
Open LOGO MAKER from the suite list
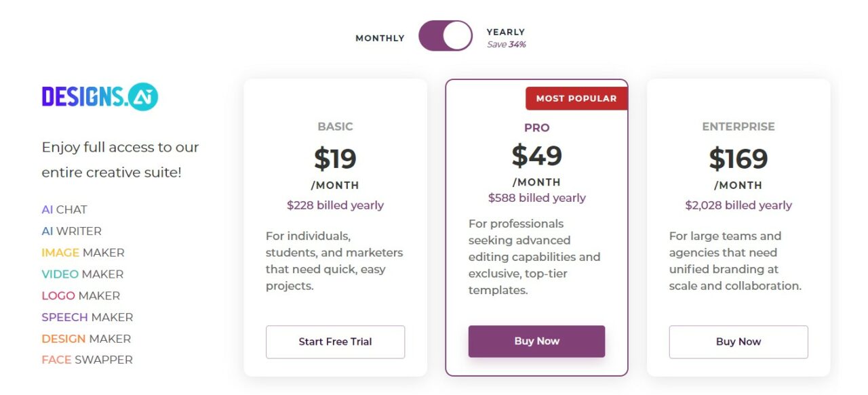pyautogui.click(x=81, y=295)
